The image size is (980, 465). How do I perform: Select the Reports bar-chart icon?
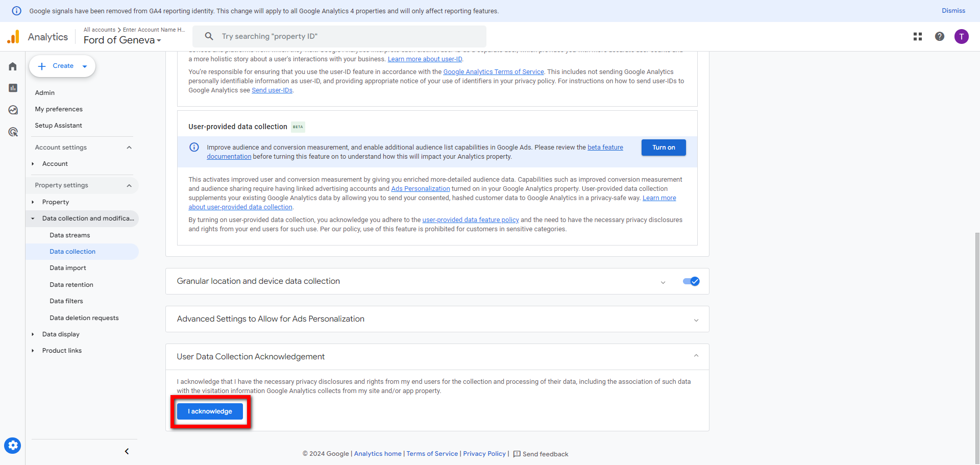tap(13, 88)
